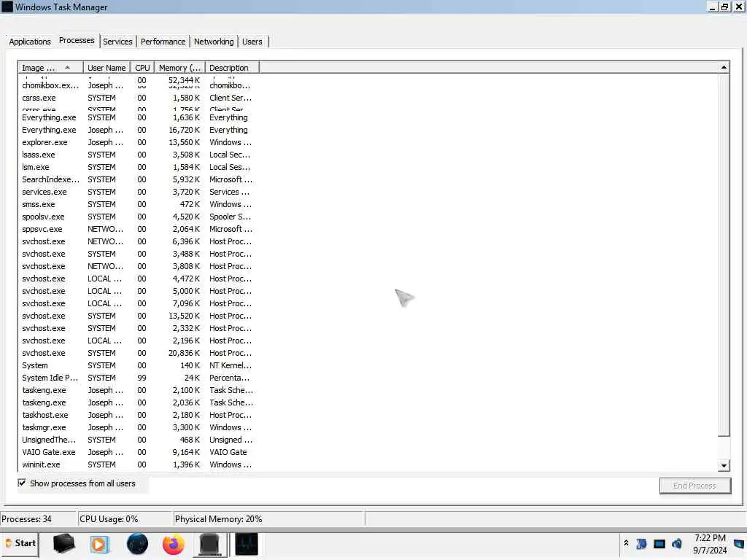Show hidden system tray icons
747x560 pixels.
coord(626,543)
